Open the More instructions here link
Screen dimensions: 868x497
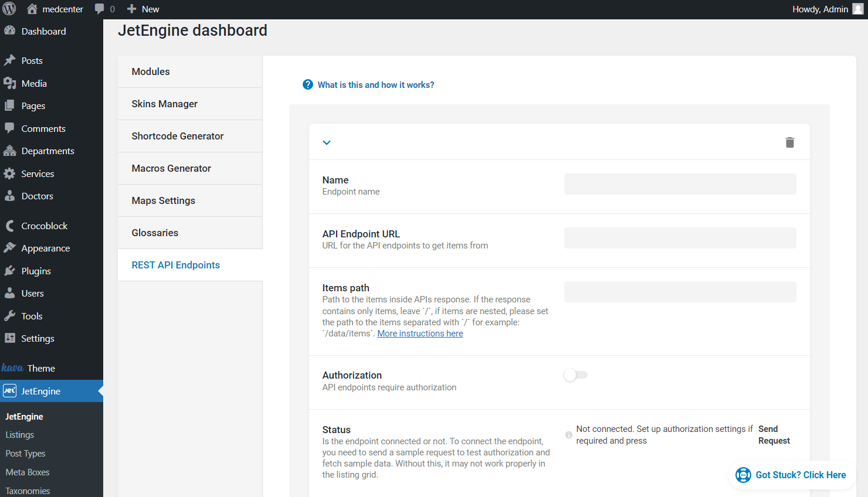point(420,333)
